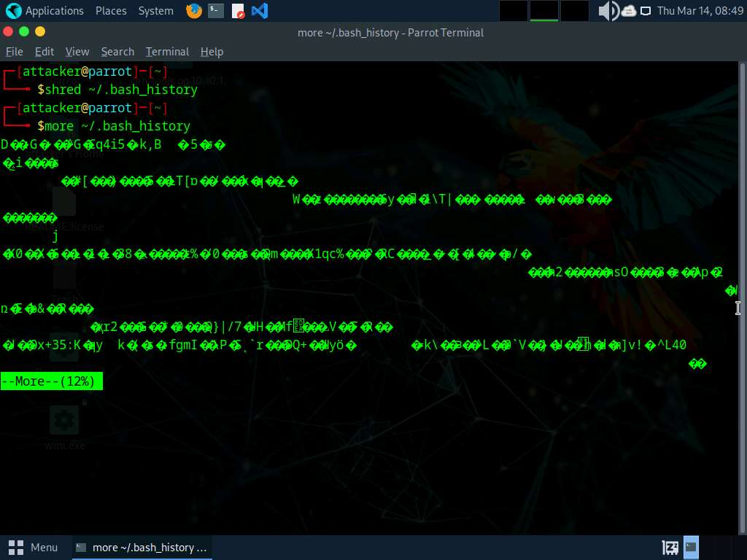This screenshot has width=747, height=560.
Task: Switch to the third workspace in pager
Action: 574,11
